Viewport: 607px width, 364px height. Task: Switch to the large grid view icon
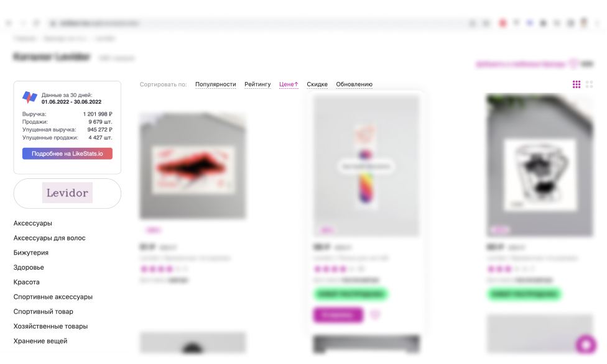point(589,84)
